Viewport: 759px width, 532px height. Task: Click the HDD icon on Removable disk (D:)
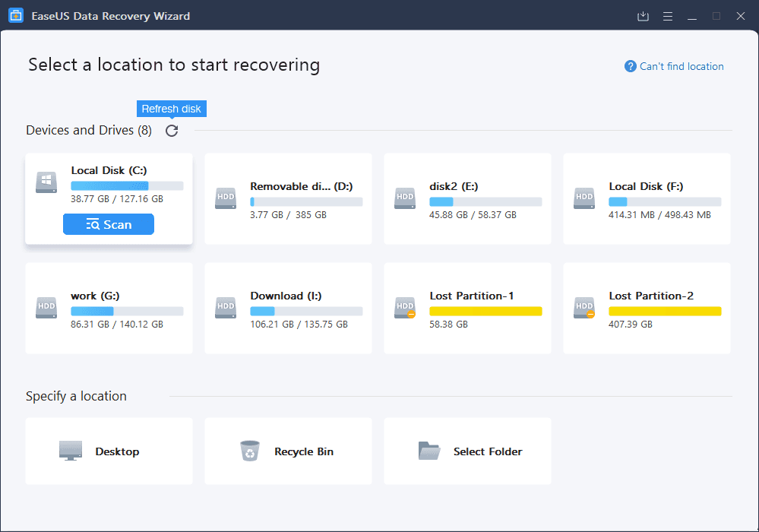[x=225, y=198]
